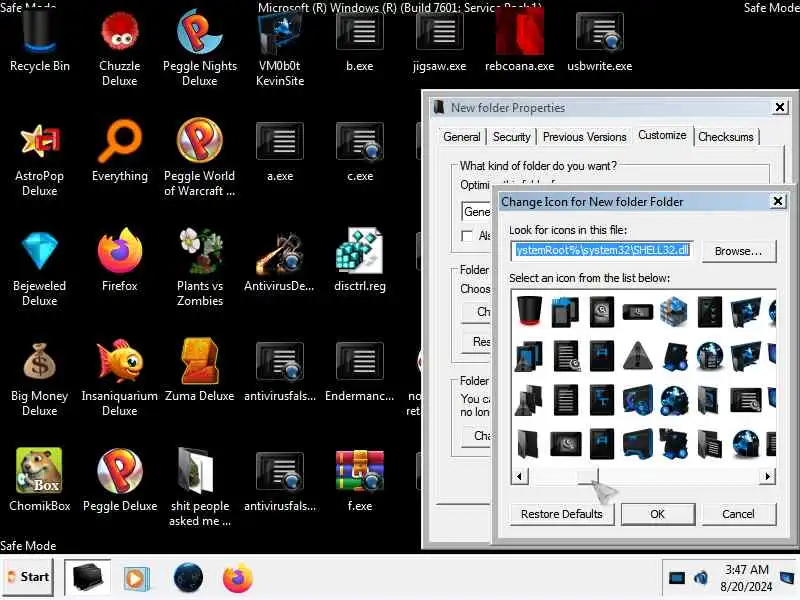Select the Peggle World of Warcraft icon

click(199, 158)
